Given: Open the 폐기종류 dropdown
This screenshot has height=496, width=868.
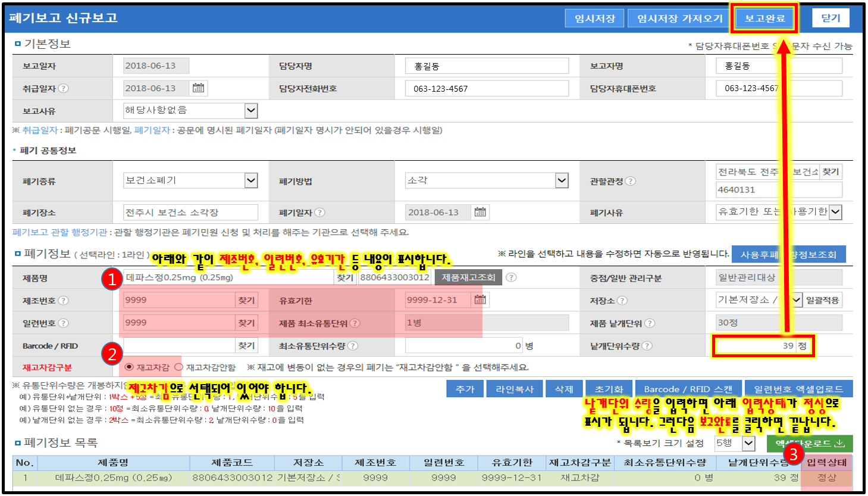Looking at the screenshot, I should pyautogui.click(x=251, y=180).
